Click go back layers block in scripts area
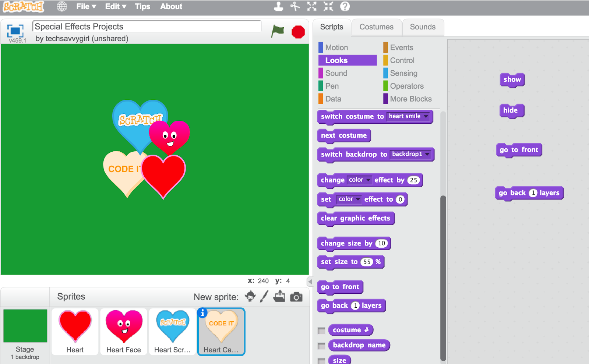 pos(529,193)
